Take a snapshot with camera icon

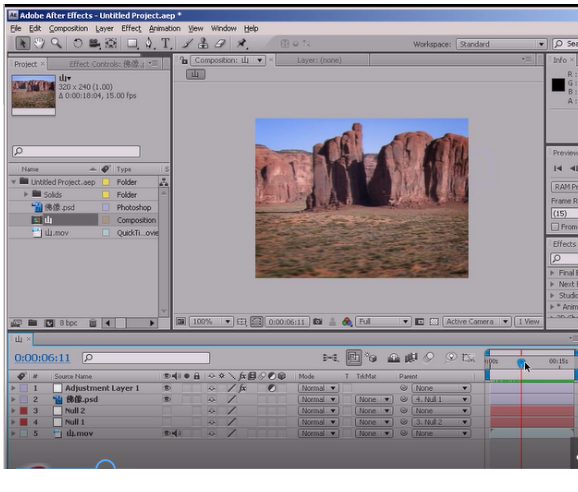[317, 322]
